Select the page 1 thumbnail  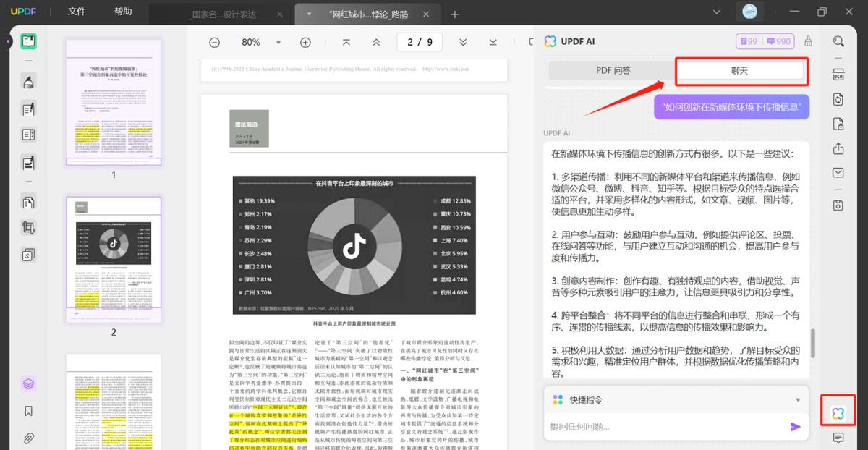(114, 102)
